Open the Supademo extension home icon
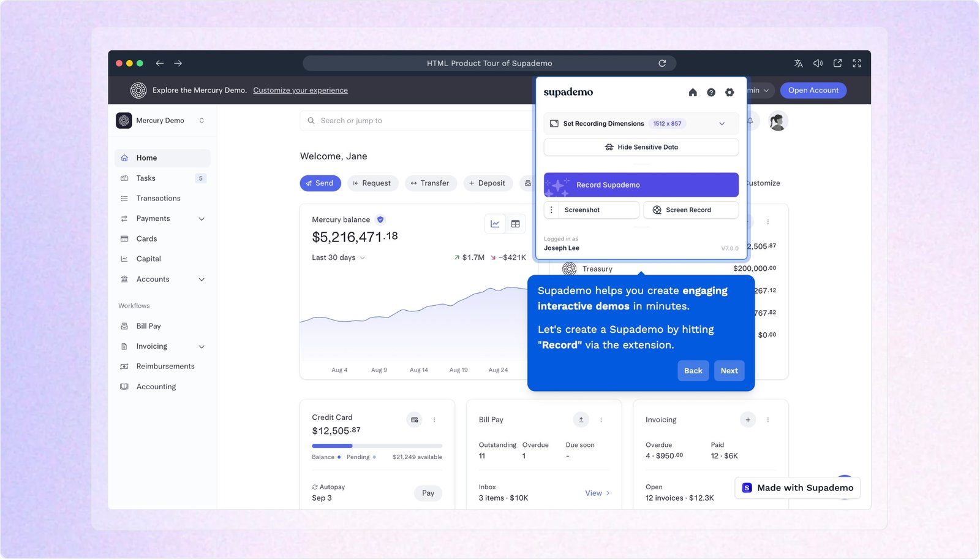 (x=693, y=93)
